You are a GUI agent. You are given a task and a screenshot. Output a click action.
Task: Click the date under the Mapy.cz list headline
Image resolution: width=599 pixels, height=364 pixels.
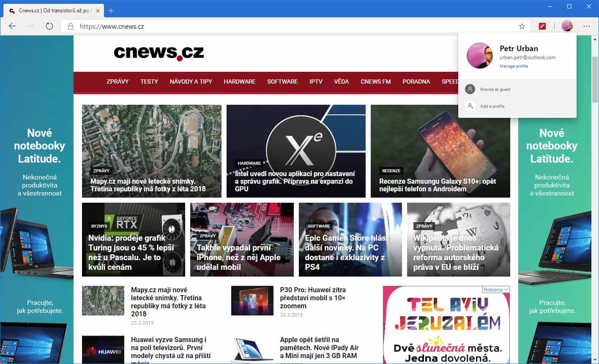pyautogui.click(x=142, y=323)
